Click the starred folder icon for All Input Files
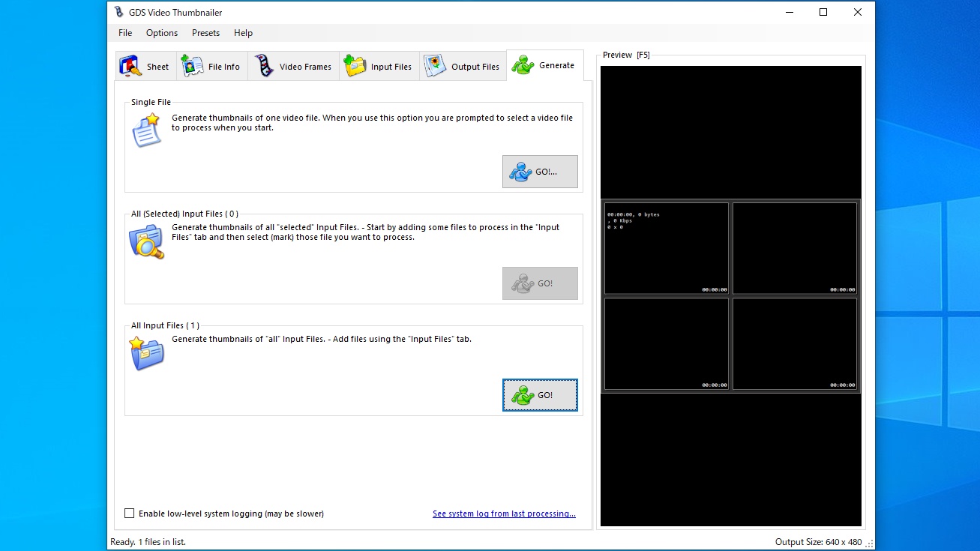Image resolution: width=980 pixels, height=551 pixels. [x=147, y=353]
